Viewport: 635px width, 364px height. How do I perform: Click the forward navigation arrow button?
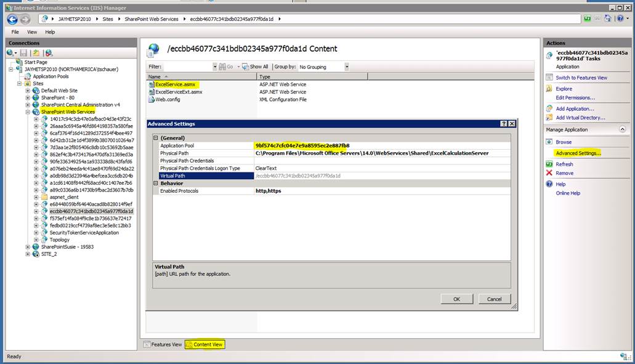[25, 19]
